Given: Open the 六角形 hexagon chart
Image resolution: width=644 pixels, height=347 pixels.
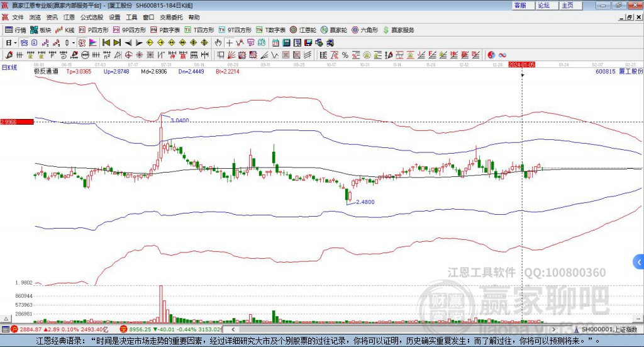Looking at the screenshot, I should 365,30.
